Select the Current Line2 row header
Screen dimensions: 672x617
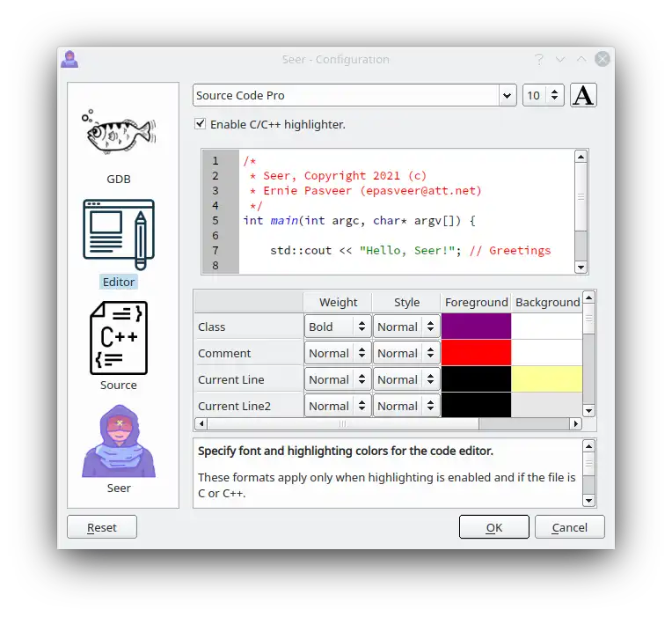click(x=249, y=405)
